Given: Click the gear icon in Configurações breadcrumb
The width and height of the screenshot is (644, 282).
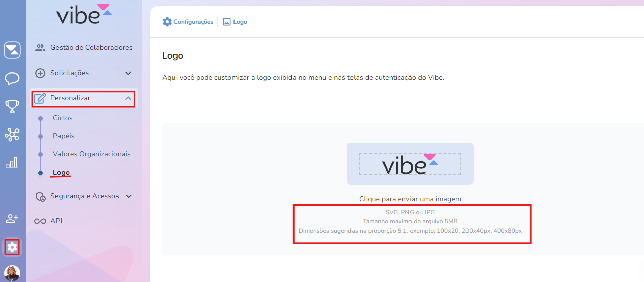Looking at the screenshot, I should pyautogui.click(x=167, y=22).
